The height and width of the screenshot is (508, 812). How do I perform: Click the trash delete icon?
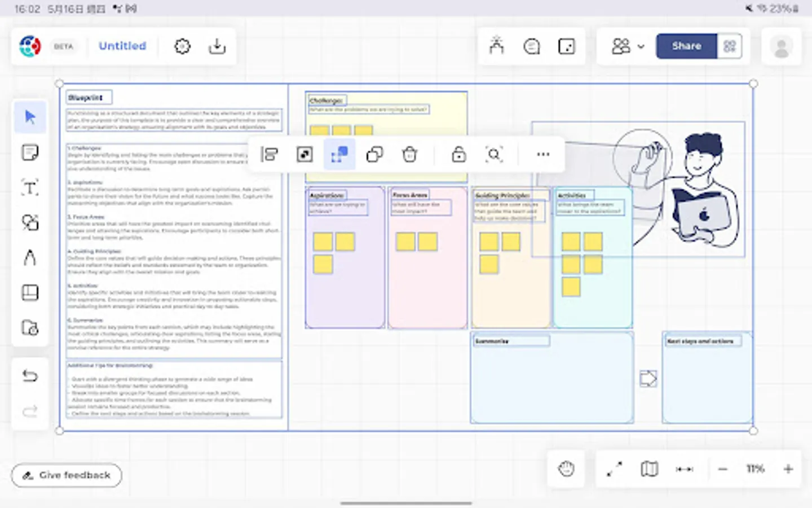[409, 154]
